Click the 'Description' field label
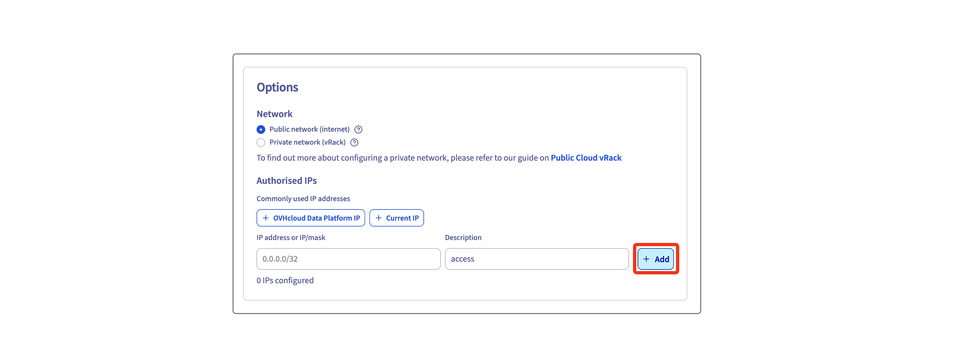Image resolution: width=980 pixels, height=356 pixels. [463, 237]
